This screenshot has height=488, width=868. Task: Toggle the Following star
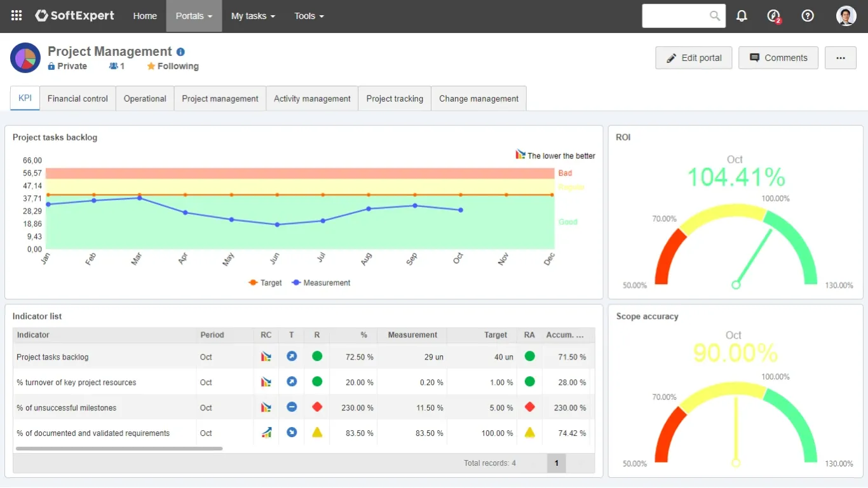151,66
